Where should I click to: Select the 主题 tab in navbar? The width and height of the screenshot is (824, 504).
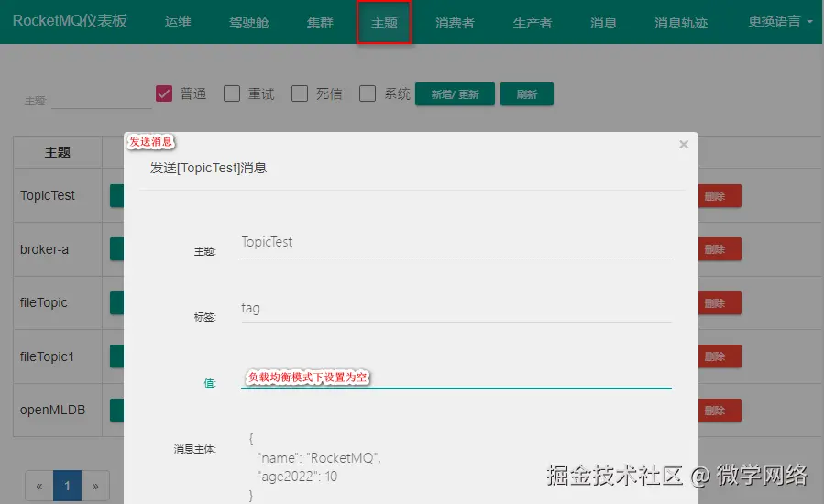coord(384,23)
